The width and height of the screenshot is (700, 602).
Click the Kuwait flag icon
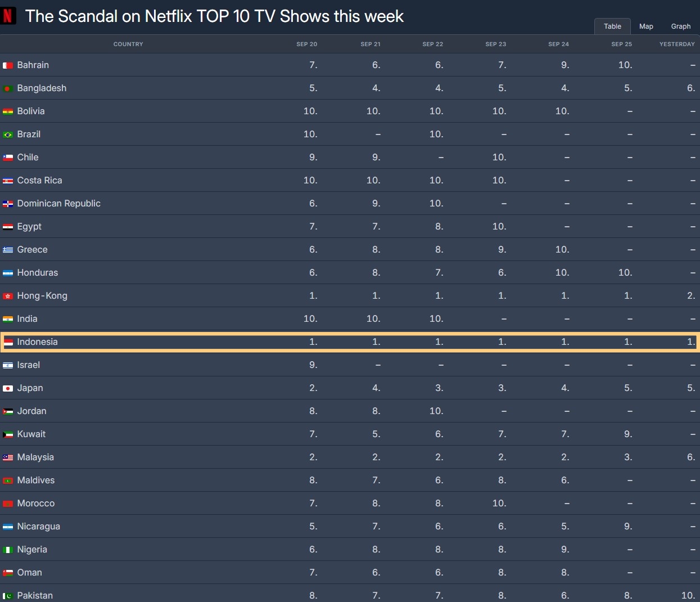[x=8, y=435]
